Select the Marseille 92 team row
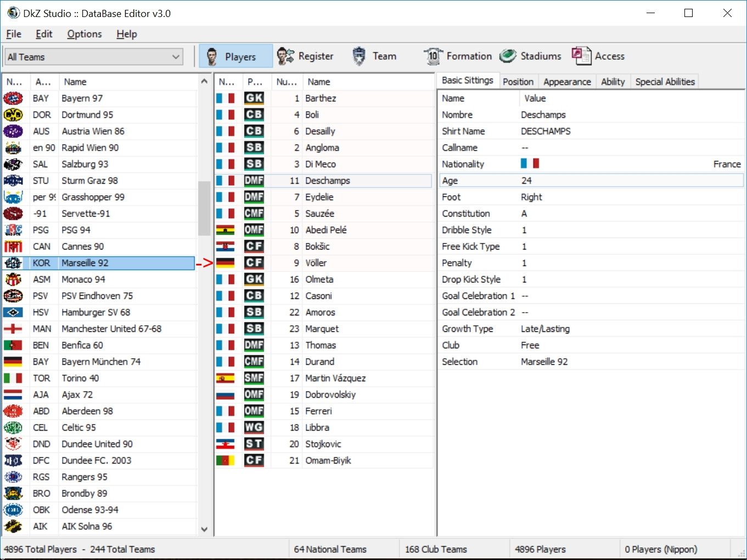 [99, 263]
